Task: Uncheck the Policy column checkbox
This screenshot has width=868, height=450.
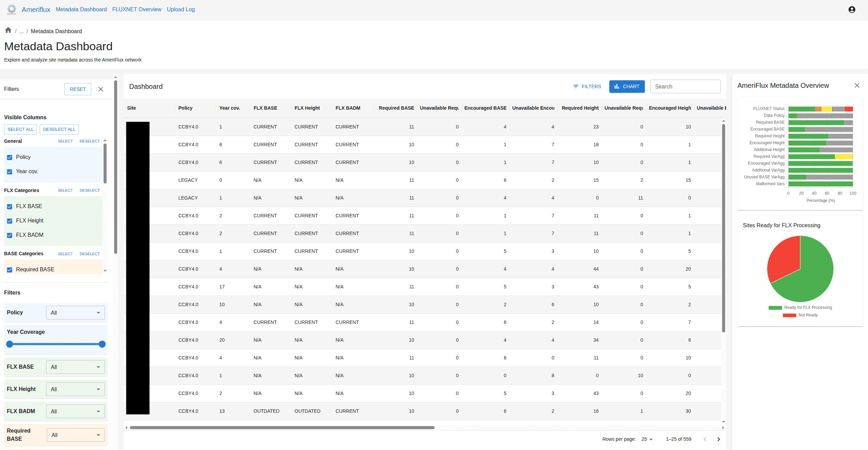Action: (10, 157)
